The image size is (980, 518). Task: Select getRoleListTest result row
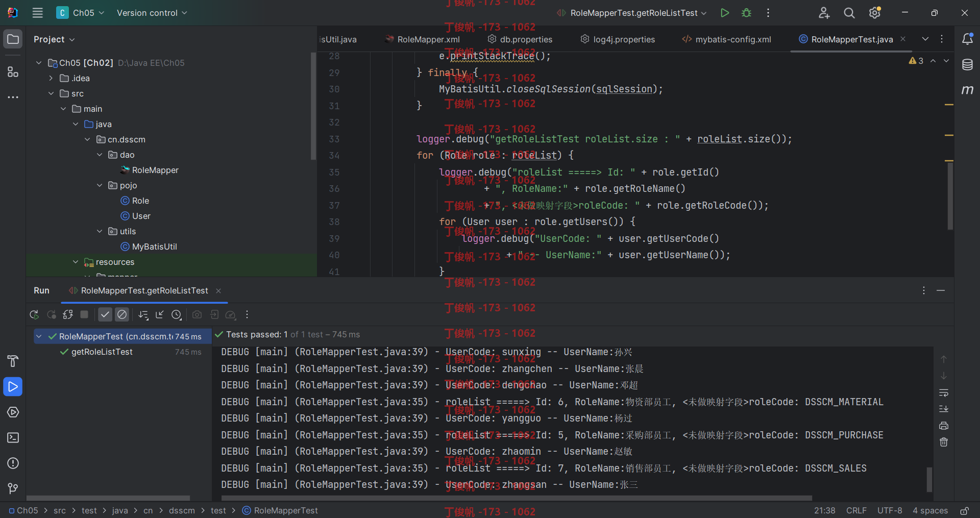122,352
